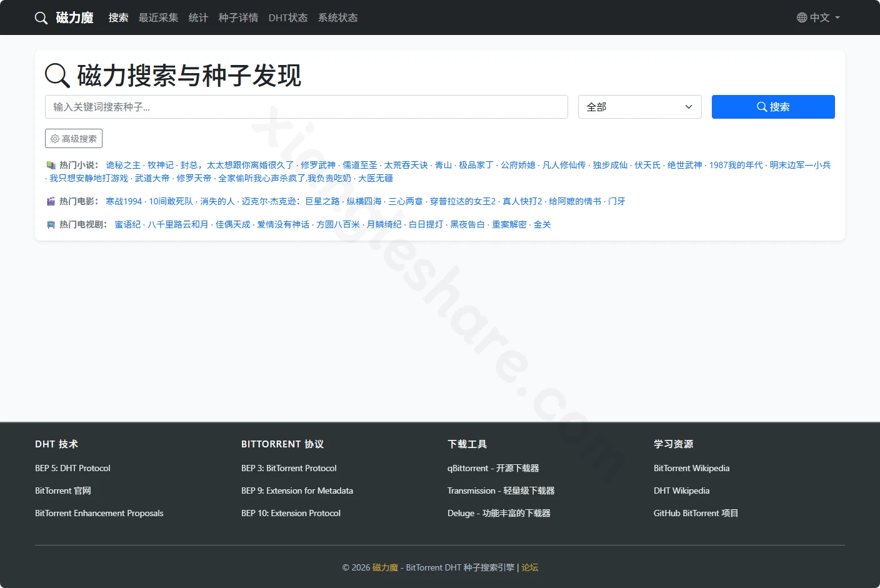Open GitHub BitTorrent 项目 link
The height and width of the screenshot is (588, 880).
click(696, 513)
